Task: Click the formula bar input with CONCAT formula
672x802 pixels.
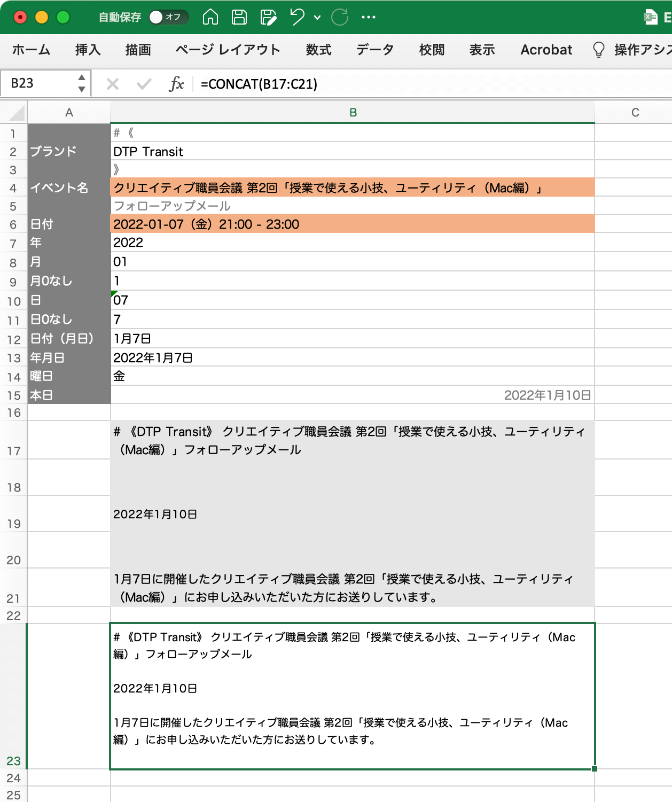Action: tap(433, 84)
